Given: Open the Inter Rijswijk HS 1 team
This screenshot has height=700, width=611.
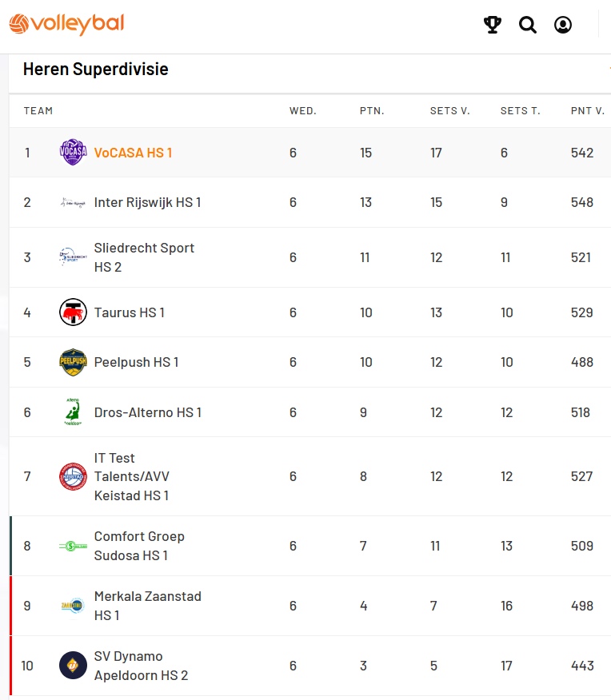Looking at the screenshot, I should [147, 202].
